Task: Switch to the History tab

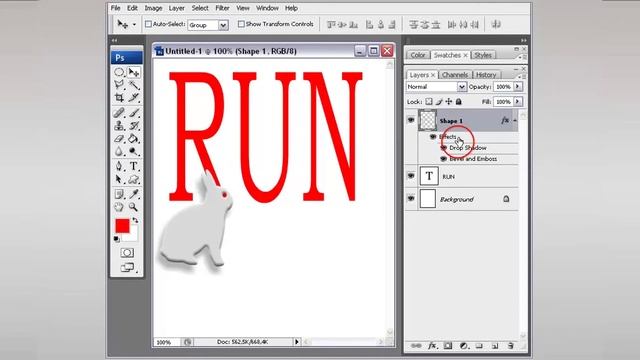Action: point(486,75)
